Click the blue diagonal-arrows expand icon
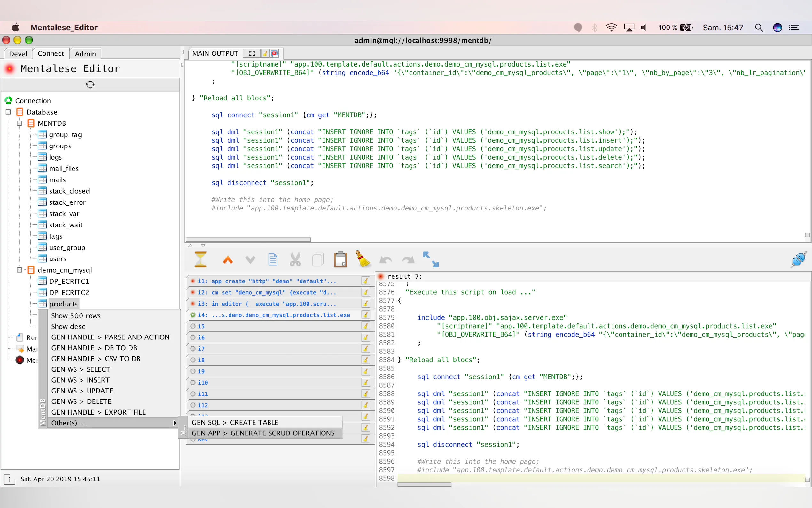The image size is (812, 508). 430,259
